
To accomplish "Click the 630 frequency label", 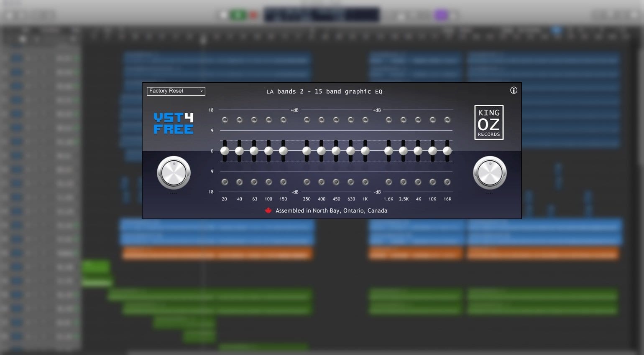I will click(x=351, y=199).
